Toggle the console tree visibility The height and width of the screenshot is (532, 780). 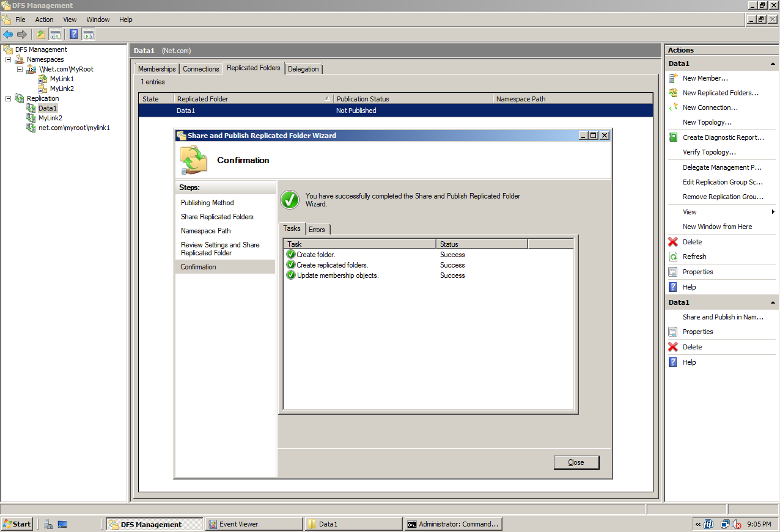pyautogui.click(x=55, y=34)
